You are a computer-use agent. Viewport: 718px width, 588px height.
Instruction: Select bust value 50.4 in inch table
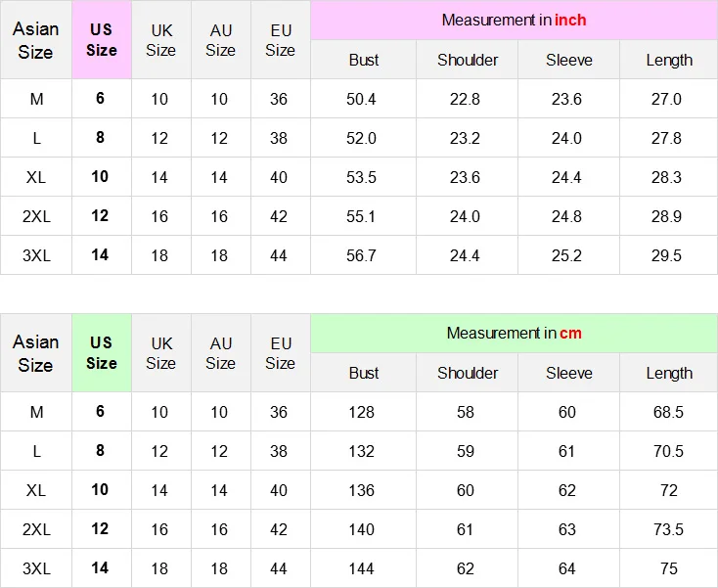(x=361, y=99)
